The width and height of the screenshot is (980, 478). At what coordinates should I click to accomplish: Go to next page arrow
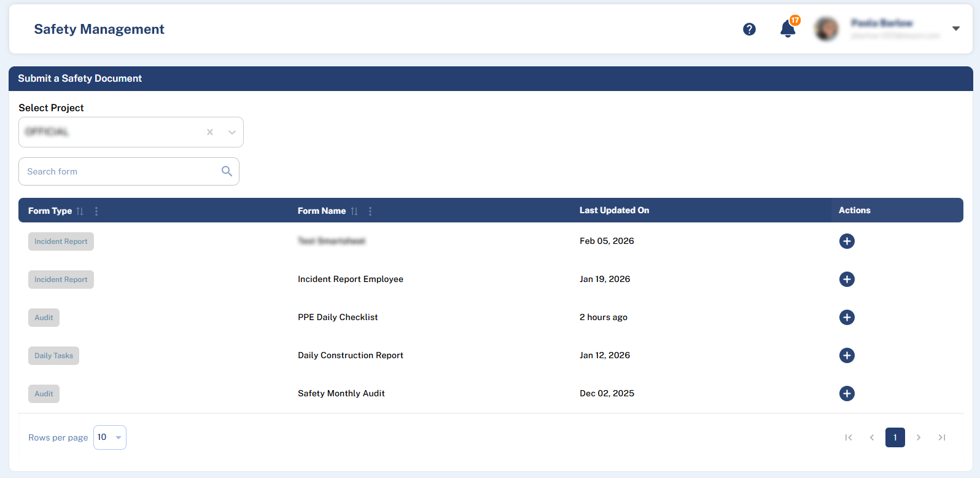pos(919,437)
